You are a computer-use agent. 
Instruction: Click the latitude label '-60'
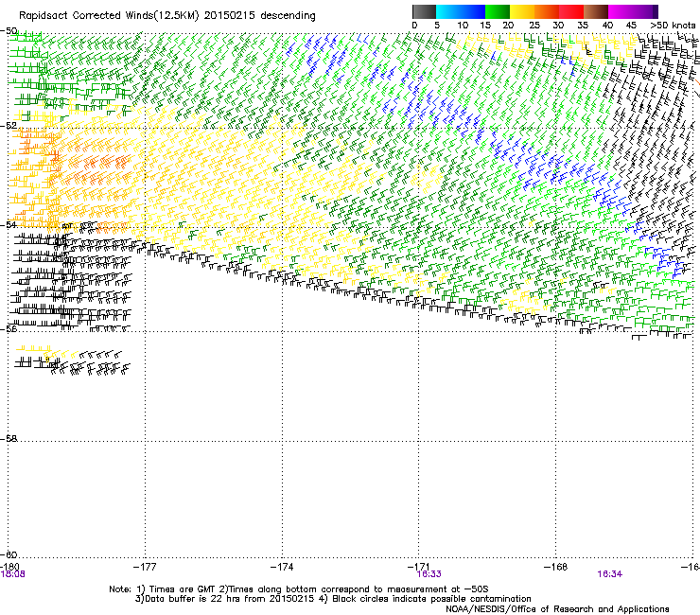9,554
